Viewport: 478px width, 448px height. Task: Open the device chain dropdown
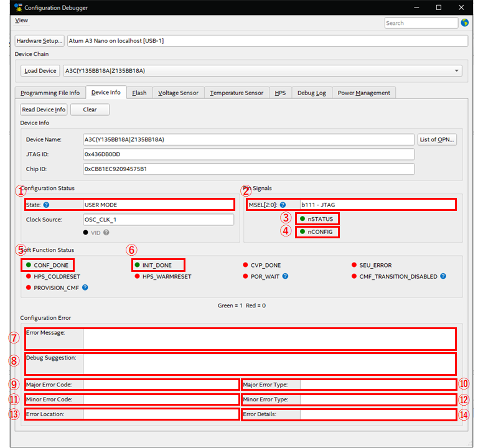coord(457,71)
